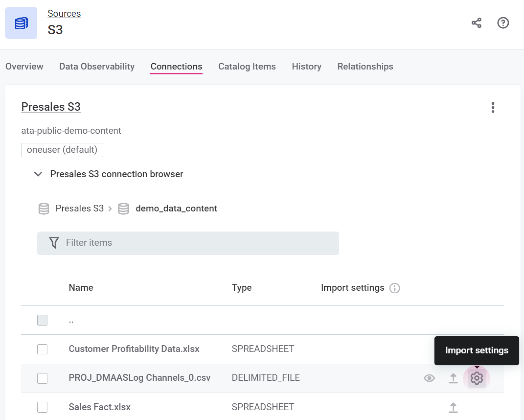Click the Import settings gear icon for PROJ_DMaaSLog
Viewport: 524px width, 420px height.
[x=476, y=378]
